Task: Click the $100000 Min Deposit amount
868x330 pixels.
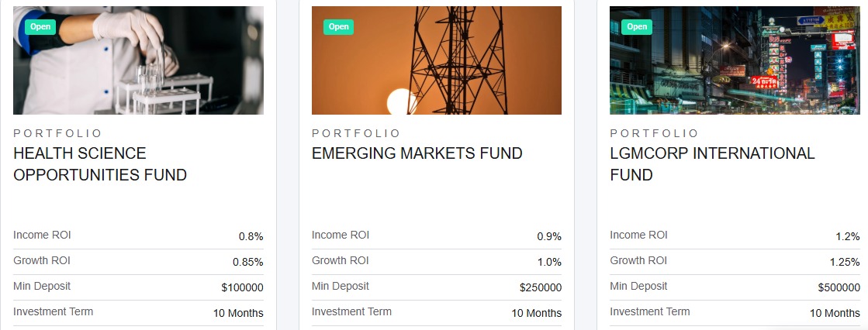Action: pos(242,287)
